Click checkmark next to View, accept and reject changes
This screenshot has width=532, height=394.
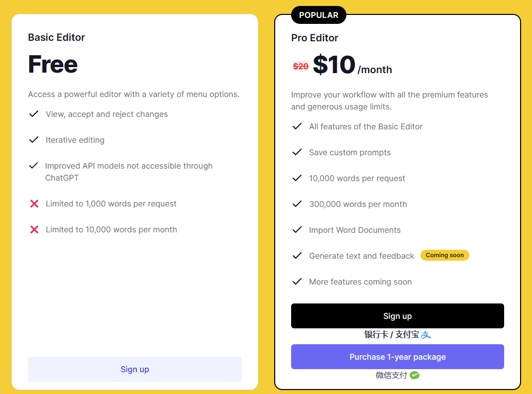pos(33,114)
